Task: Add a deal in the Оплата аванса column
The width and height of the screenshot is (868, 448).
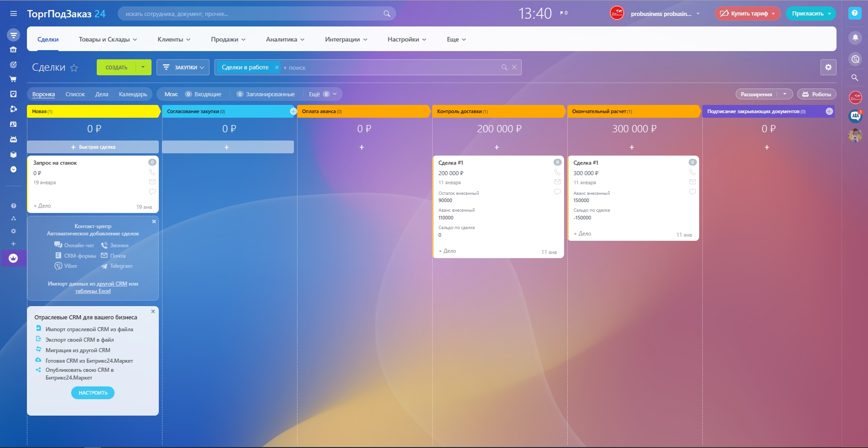Action: (361, 147)
